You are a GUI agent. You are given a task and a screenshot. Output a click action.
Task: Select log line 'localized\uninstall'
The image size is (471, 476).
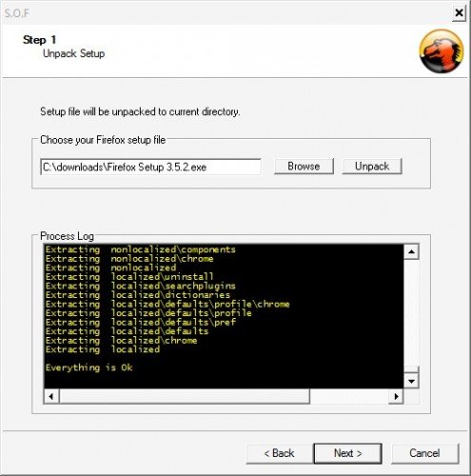[x=129, y=277]
